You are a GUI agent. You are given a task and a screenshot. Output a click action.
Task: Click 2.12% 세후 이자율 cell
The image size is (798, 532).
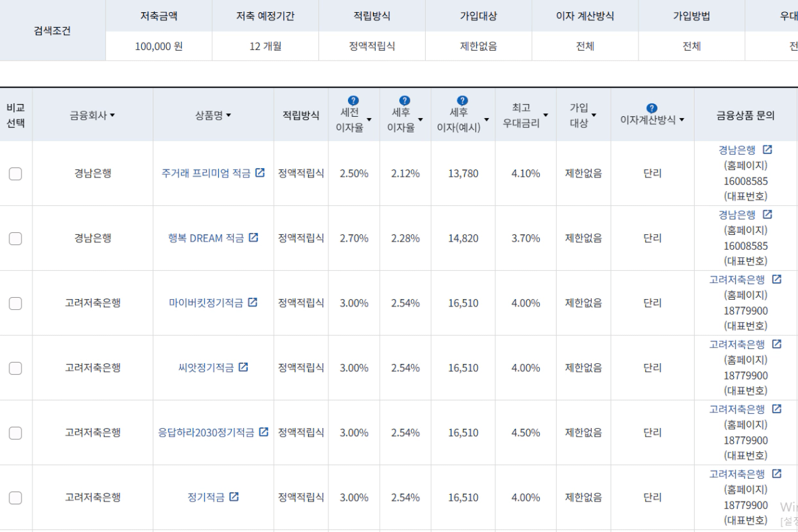[405, 174]
